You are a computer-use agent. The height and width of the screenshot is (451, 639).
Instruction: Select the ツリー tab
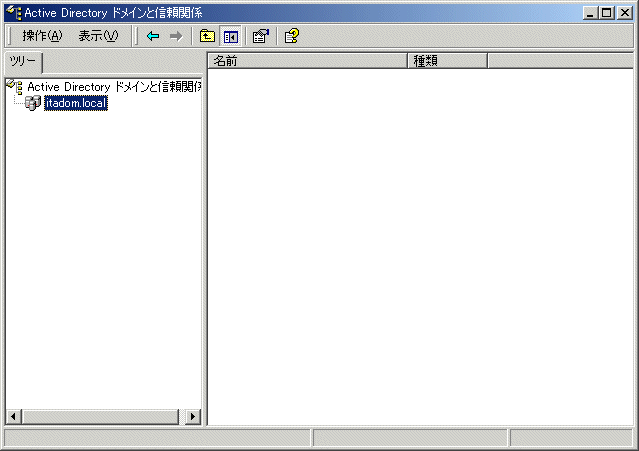click(x=23, y=62)
